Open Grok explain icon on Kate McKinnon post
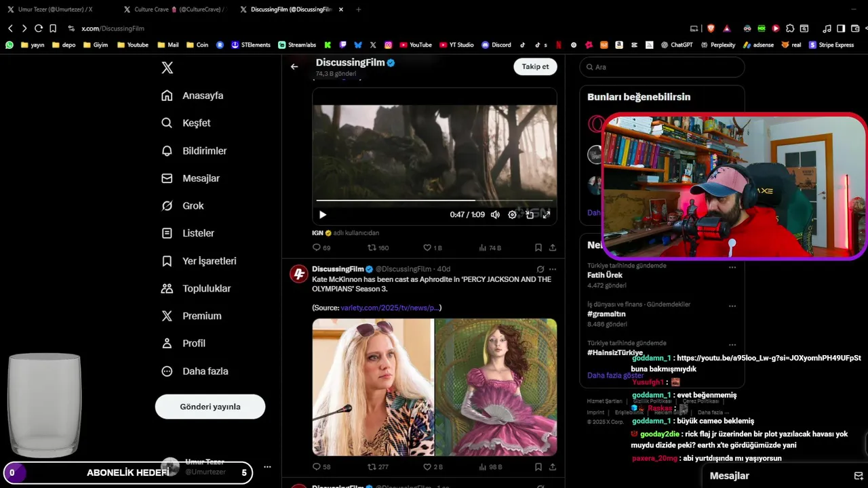Viewport: 868px width, 488px height. [540, 269]
